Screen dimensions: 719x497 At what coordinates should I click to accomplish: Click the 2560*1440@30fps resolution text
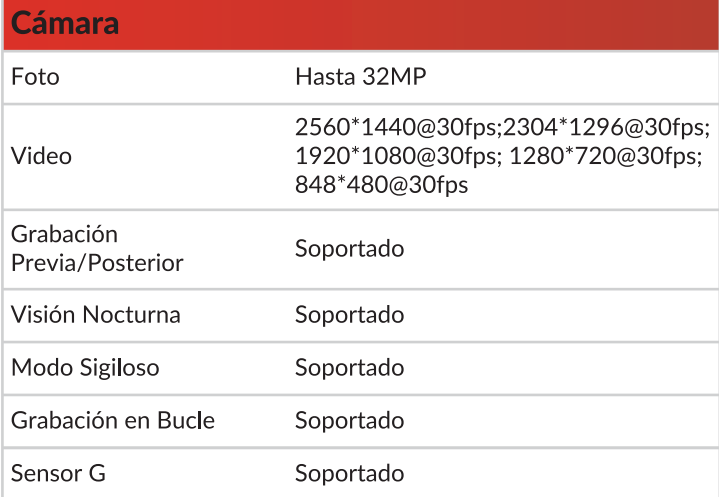pyautogui.click(x=396, y=128)
